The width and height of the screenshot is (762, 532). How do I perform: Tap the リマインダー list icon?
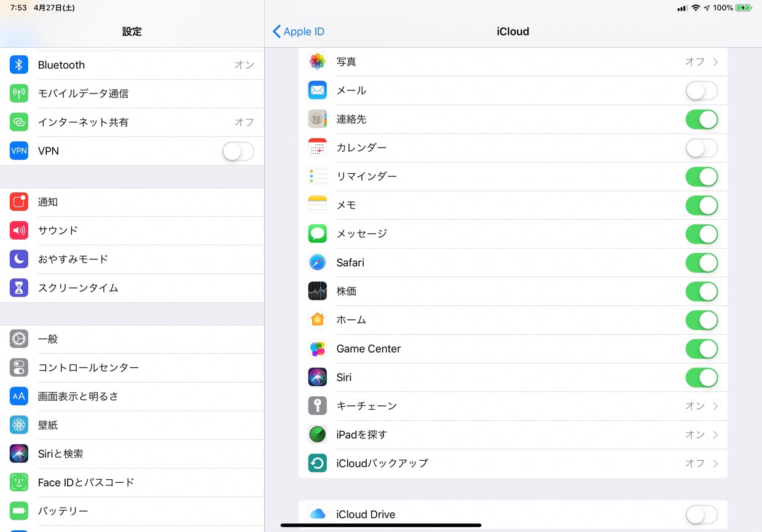coord(318,176)
